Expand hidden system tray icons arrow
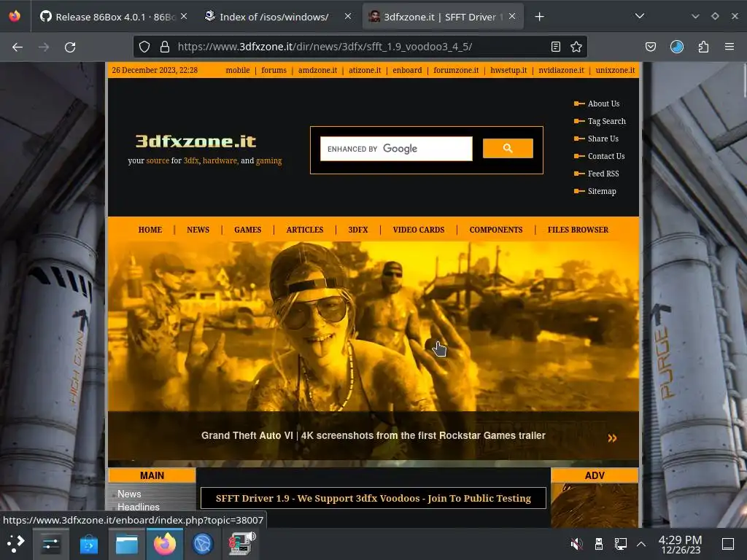The width and height of the screenshot is (747, 560). click(x=641, y=544)
